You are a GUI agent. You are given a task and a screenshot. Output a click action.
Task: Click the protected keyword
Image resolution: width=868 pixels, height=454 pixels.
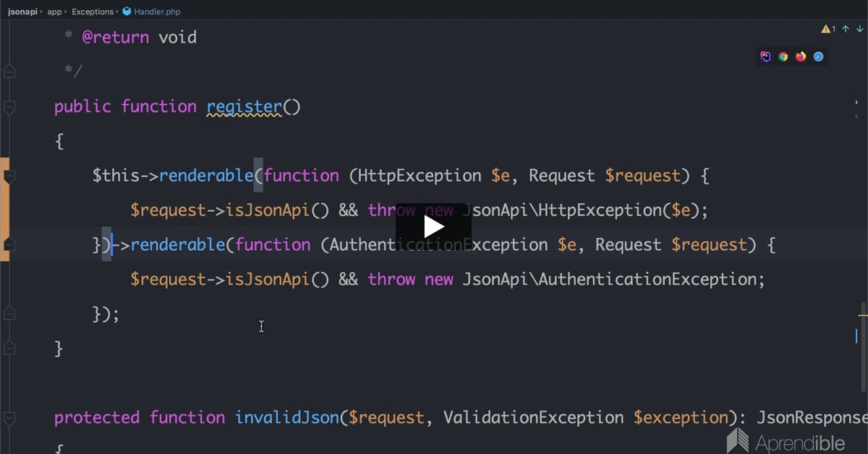coord(97,418)
